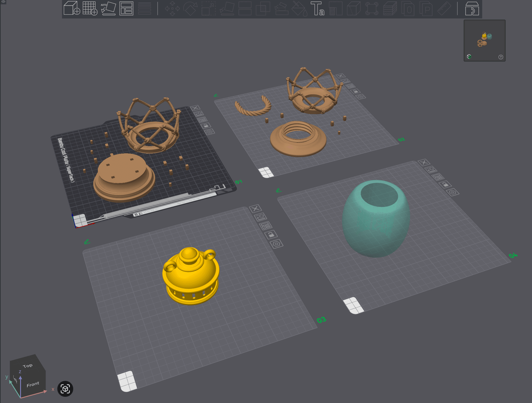Toggle the lock on plate 03
Viewport: 532px width, 403px height.
click(271, 235)
